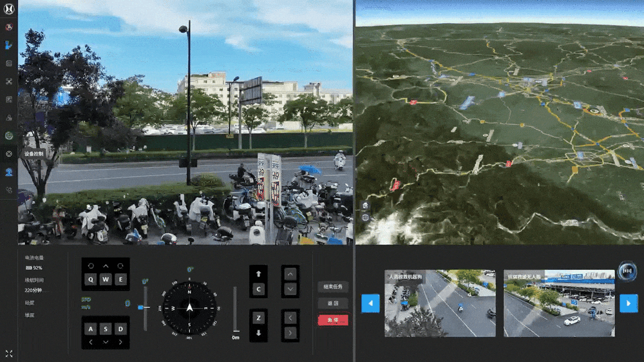Viewport: 644px width, 362px height.
Task: Click the 返回 return button
Action: pyautogui.click(x=332, y=303)
